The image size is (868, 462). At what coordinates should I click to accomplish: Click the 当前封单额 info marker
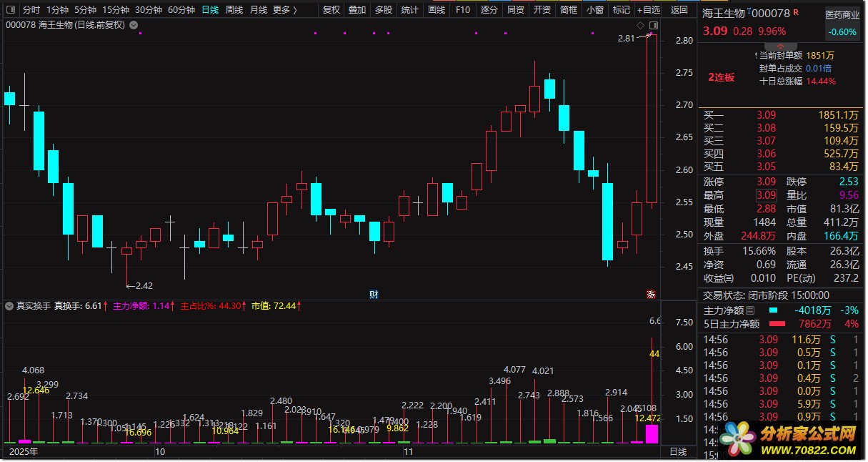coord(756,55)
